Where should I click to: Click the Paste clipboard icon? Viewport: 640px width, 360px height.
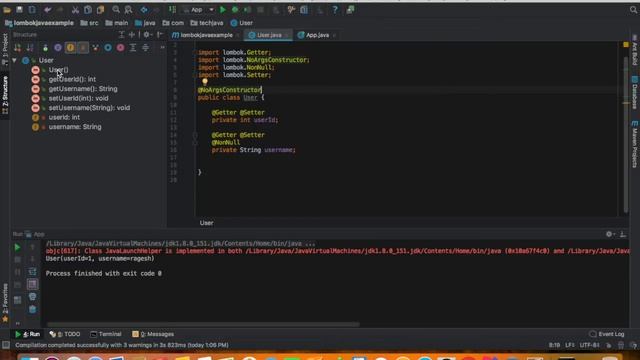(x=100, y=10)
